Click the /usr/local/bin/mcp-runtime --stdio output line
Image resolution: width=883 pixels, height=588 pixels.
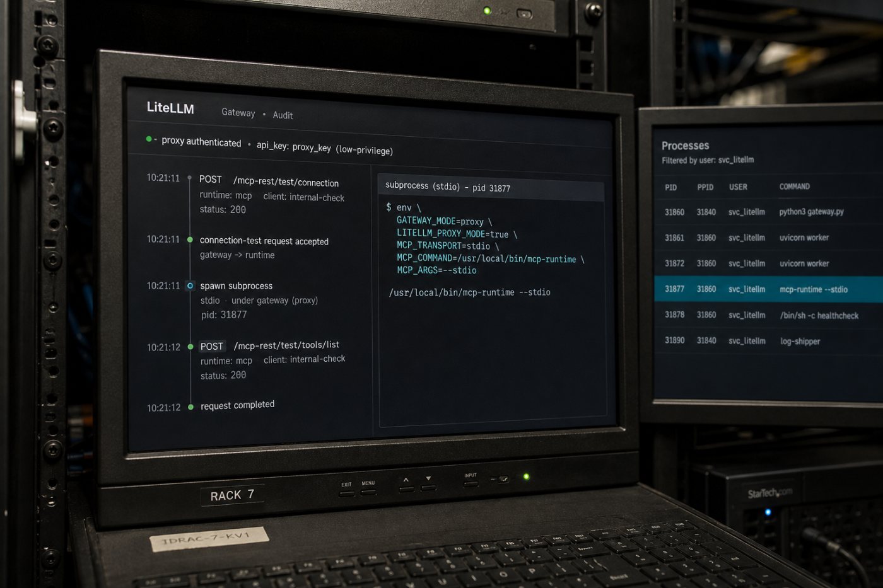point(470,292)
